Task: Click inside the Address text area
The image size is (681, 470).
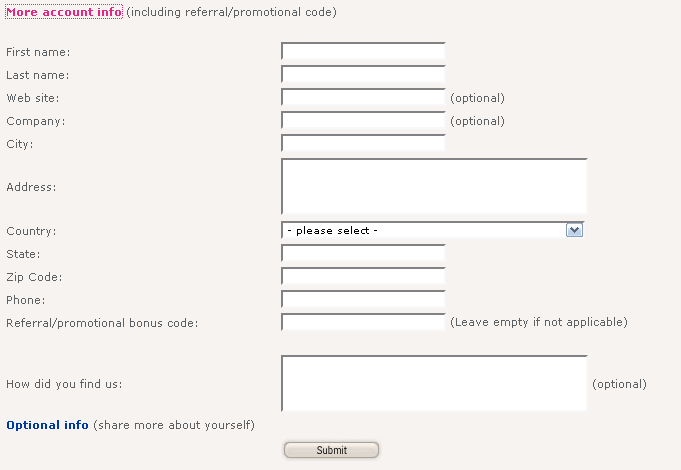Action: click(433, 186)
